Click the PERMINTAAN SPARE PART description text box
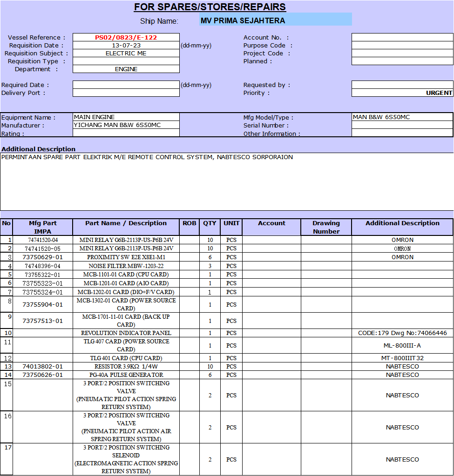Viewport: 454px width, 476px height. click(x=227, y=181)
